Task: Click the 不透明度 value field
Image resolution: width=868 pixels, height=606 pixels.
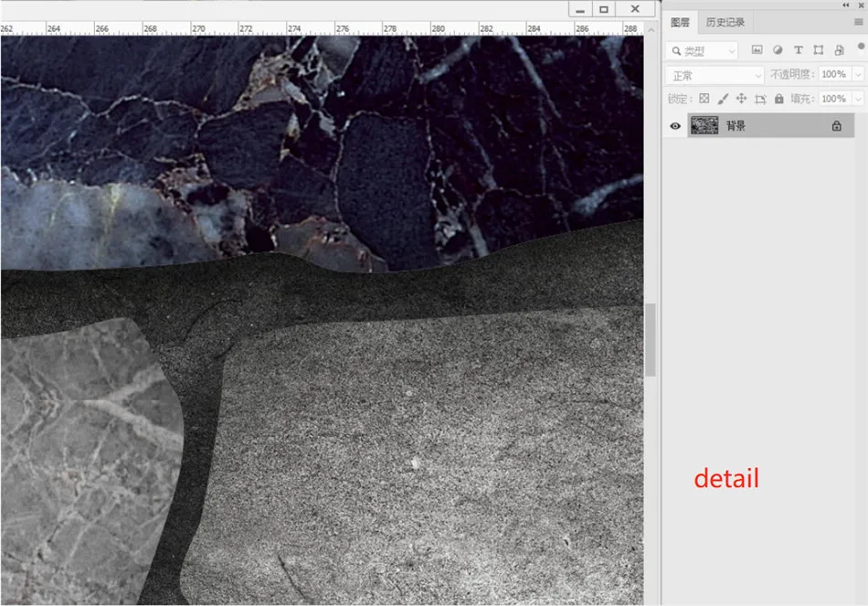Action: point(835,74)
